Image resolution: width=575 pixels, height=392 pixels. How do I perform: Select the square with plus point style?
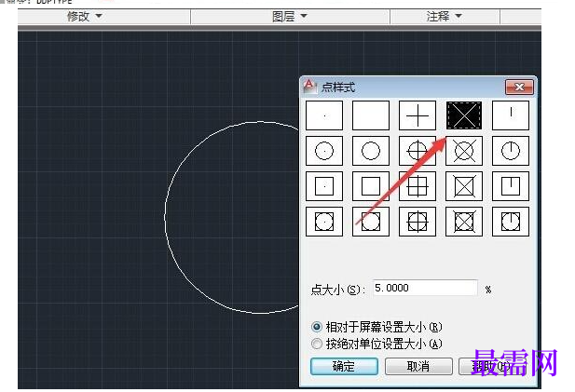418,186
